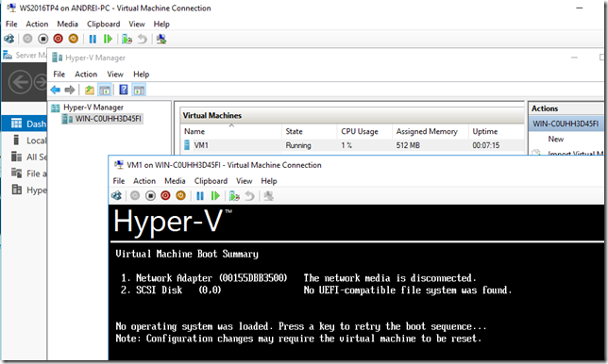Click Server Manager back navigation arrow
This screenshot has height=364, width=608.
(20, 82)
